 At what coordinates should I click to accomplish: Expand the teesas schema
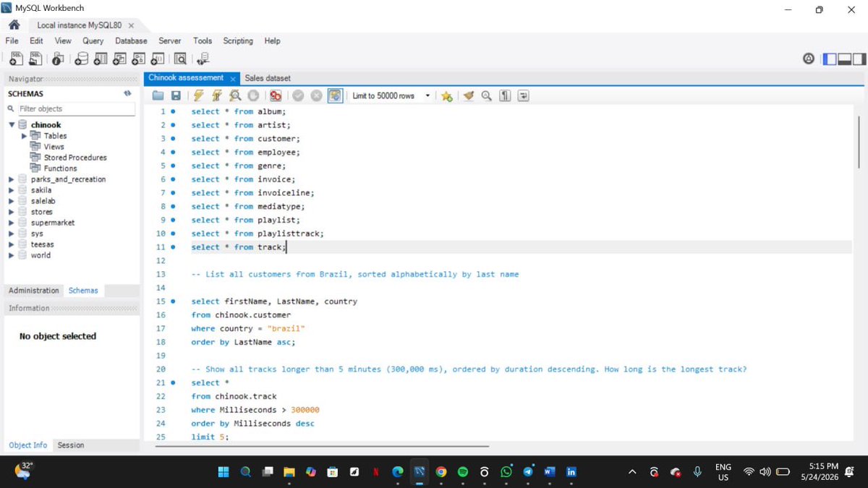[12, 244]
